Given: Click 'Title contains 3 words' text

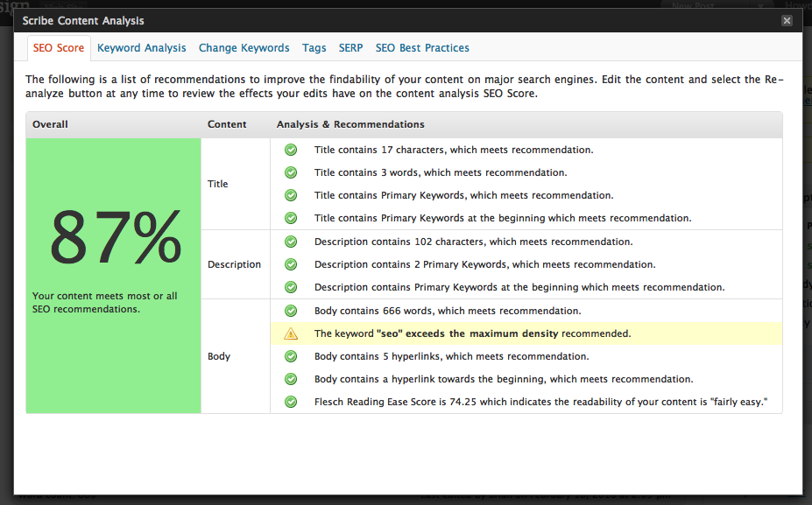Looking at the screenshot, I should click(441, 172).
